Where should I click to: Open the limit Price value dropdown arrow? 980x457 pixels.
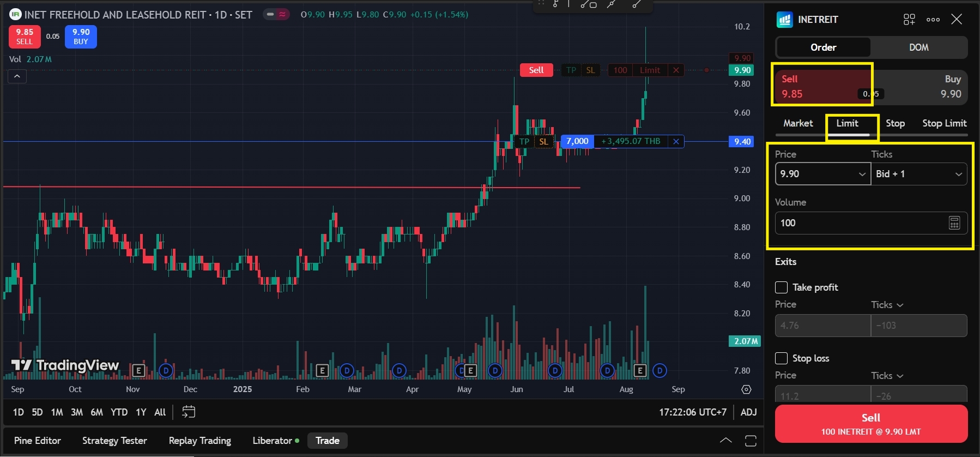tap(862, 174)
